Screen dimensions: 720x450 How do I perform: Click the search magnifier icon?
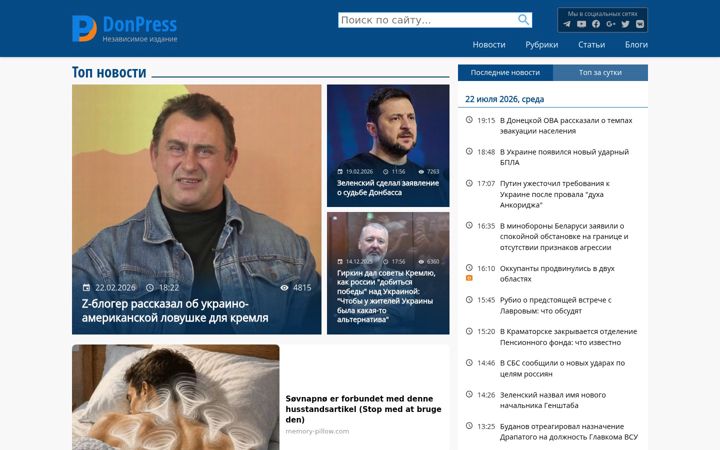coord(523,19)
